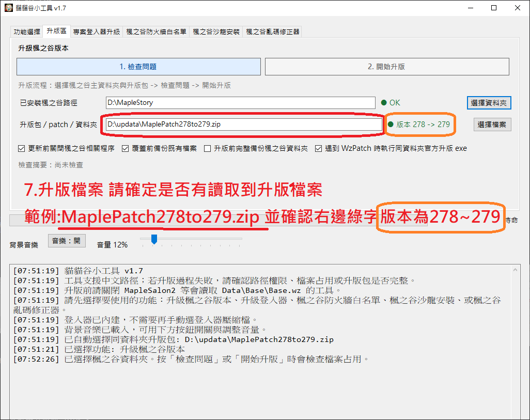530x420 pixels.
Task: Click the patch file path input field
Action: [244, 124]
